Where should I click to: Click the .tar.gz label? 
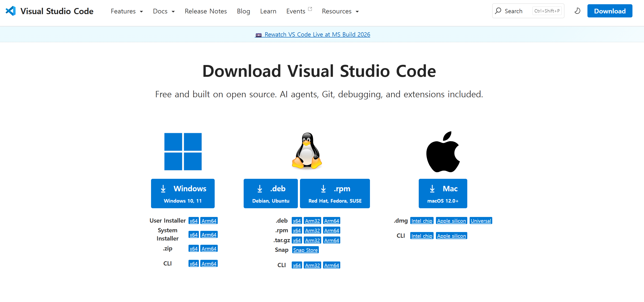[x=282, y=240]
